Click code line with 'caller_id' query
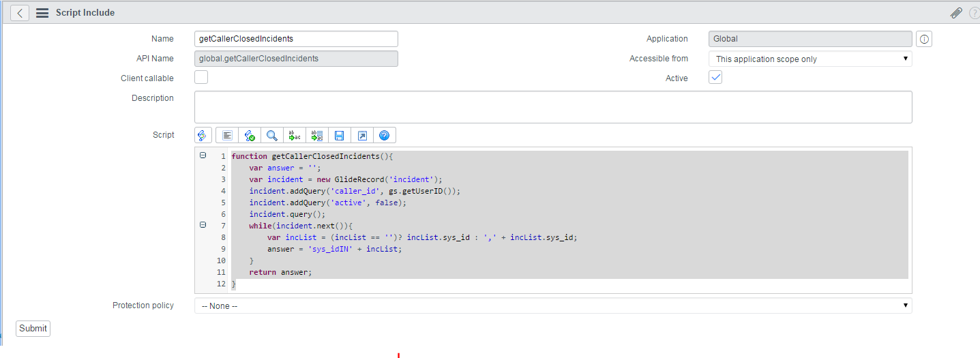980x358 pixels. click(x=355, y=191)
